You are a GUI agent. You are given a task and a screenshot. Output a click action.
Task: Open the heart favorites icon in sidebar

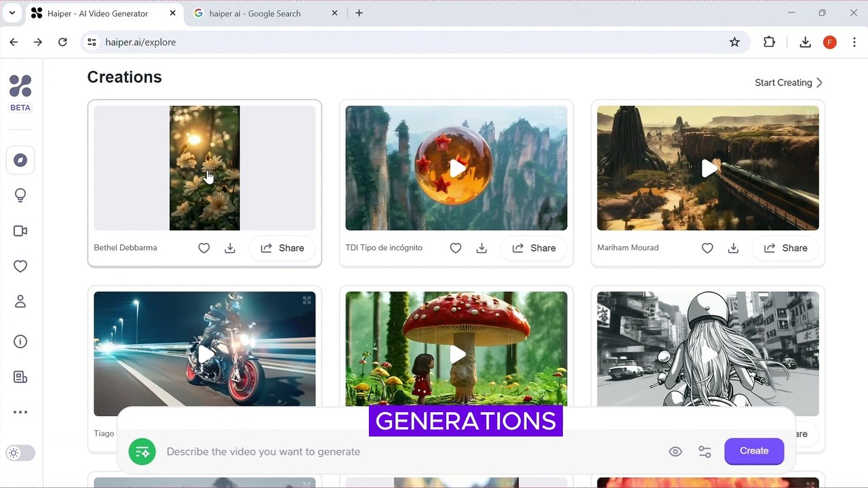click(20, 266)
